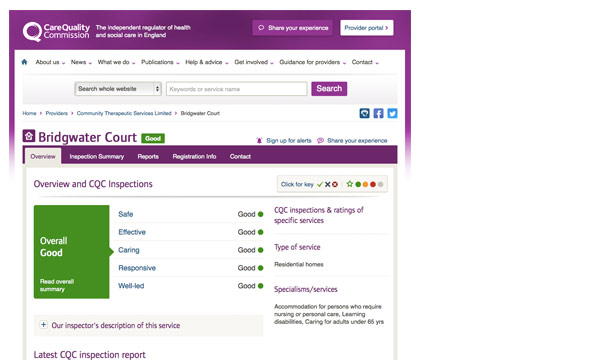This screenshot has height=360, width=600.
Task: Click the house icon beside Bridgwater Court
Action: point(29,136)
